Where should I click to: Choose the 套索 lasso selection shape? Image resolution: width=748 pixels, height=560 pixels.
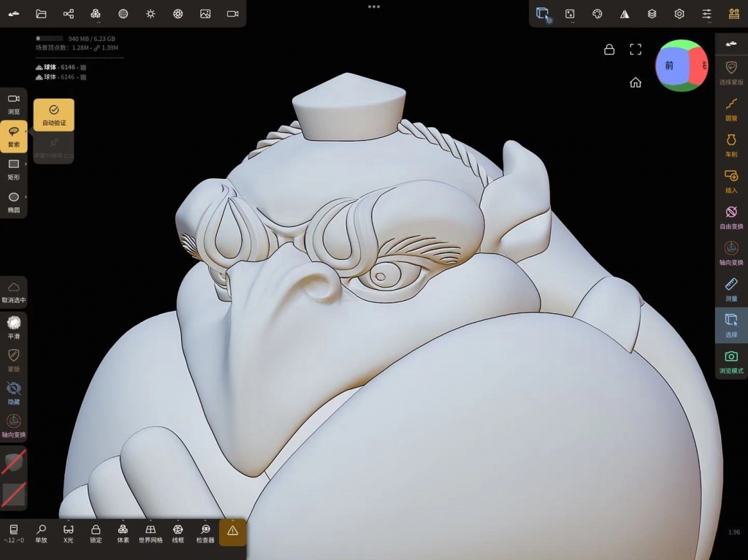[14, 137]
